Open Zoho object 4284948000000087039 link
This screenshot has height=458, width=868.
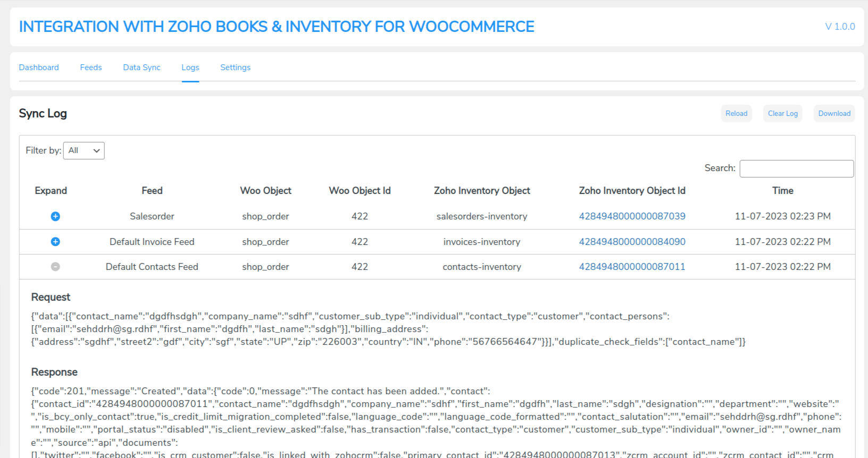pyautogui.click(x=632, y=216)
